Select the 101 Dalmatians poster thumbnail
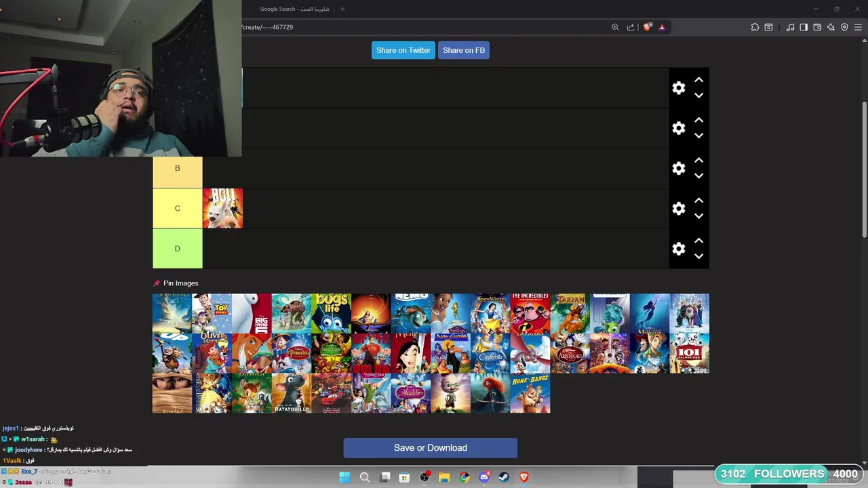 (689, 353)
